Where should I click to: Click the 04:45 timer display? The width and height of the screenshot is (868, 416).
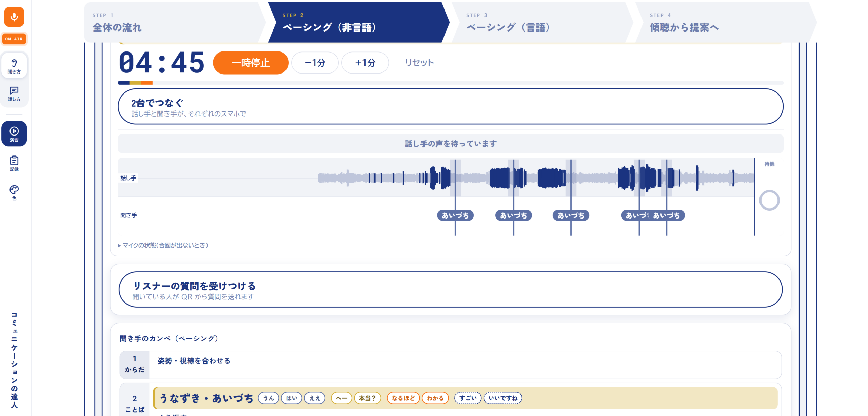162,63
